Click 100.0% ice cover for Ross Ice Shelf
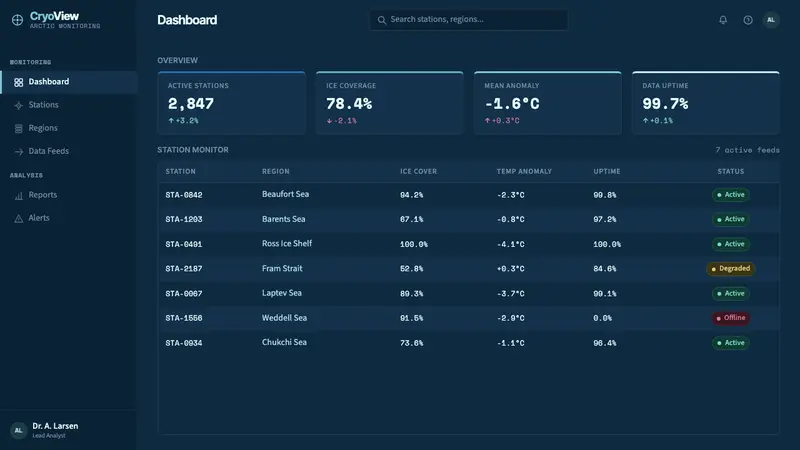 414,244
